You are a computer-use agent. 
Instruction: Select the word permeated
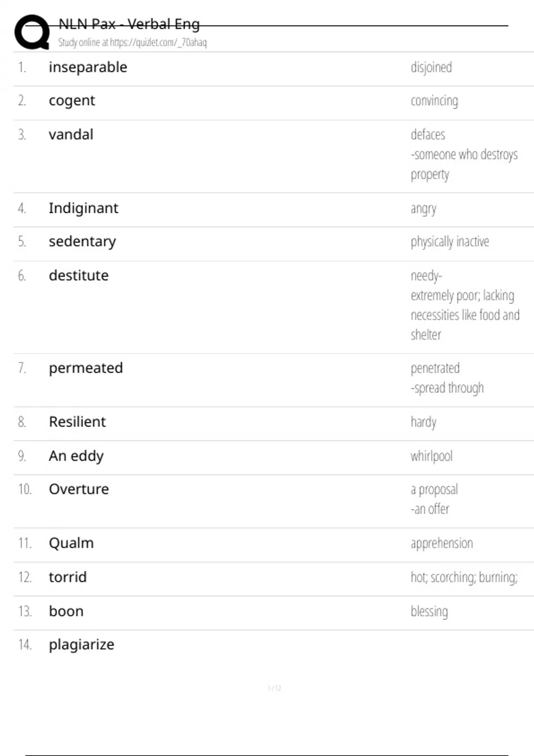click(x=86, y=368)
